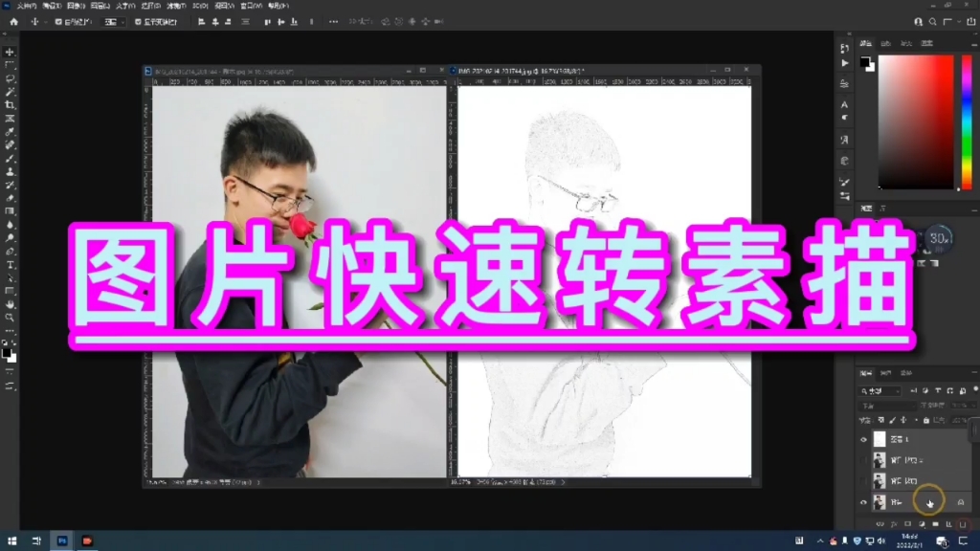Open the 滤镜 menu
The width and height of the screenshot is (980, 551).
(176, 7)
